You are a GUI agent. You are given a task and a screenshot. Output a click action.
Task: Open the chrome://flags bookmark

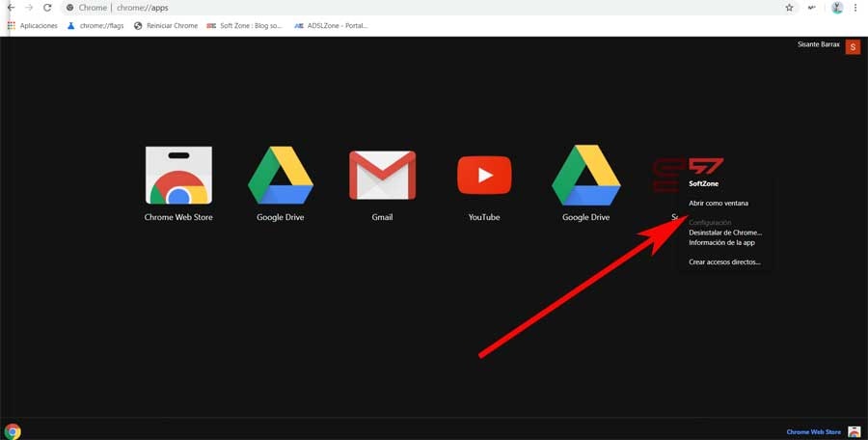pos(95,25)
